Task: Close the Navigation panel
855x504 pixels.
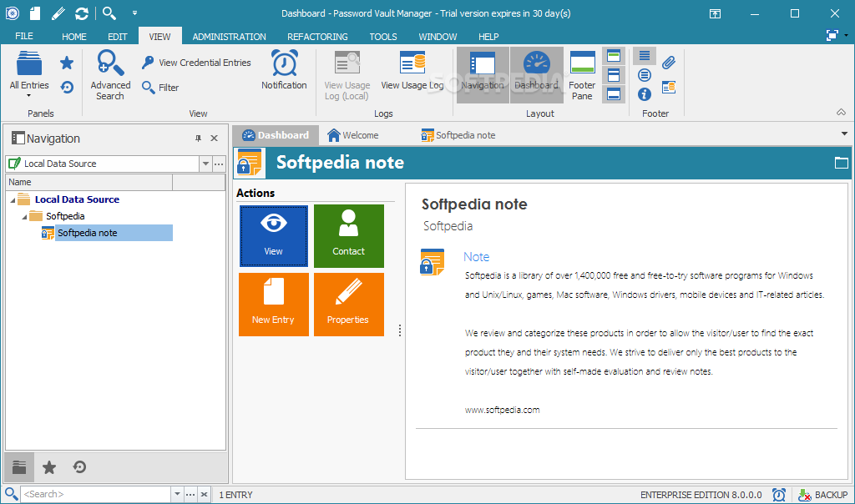Action: (215, 139)
